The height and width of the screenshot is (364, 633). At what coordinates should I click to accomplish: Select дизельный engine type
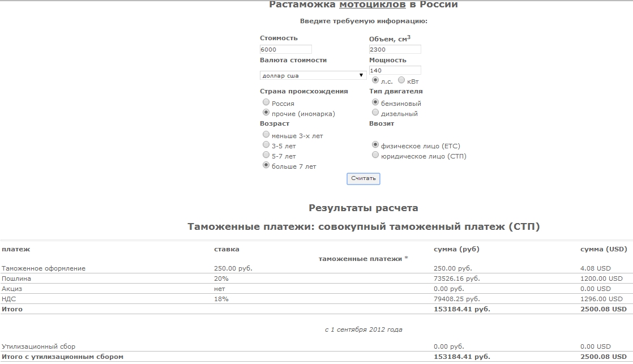(x=375, y=113)
